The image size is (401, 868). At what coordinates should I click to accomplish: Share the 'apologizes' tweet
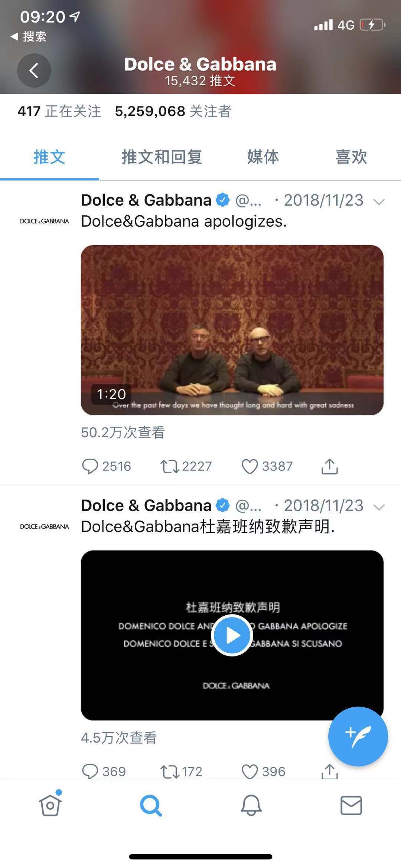329,466
